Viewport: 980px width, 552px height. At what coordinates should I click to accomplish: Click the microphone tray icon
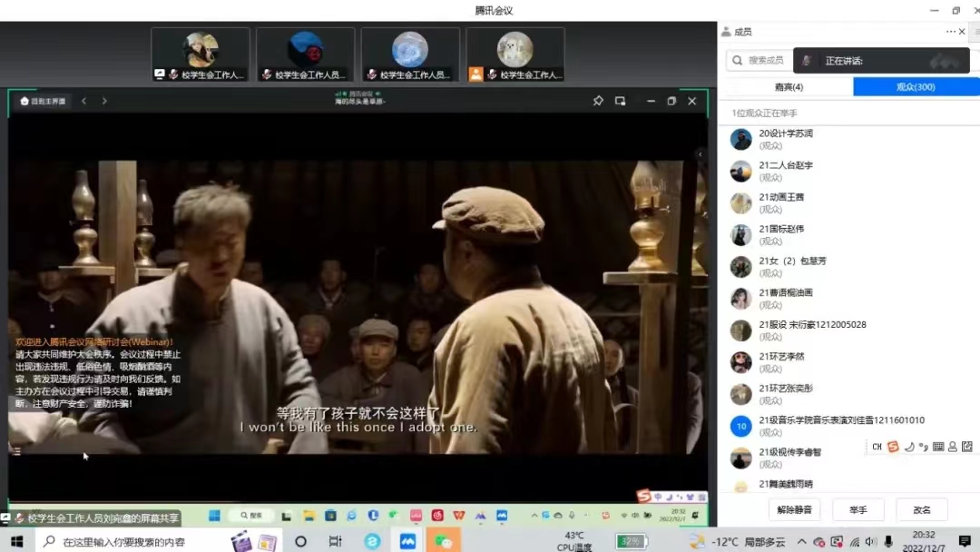click(x=888, y=541)
